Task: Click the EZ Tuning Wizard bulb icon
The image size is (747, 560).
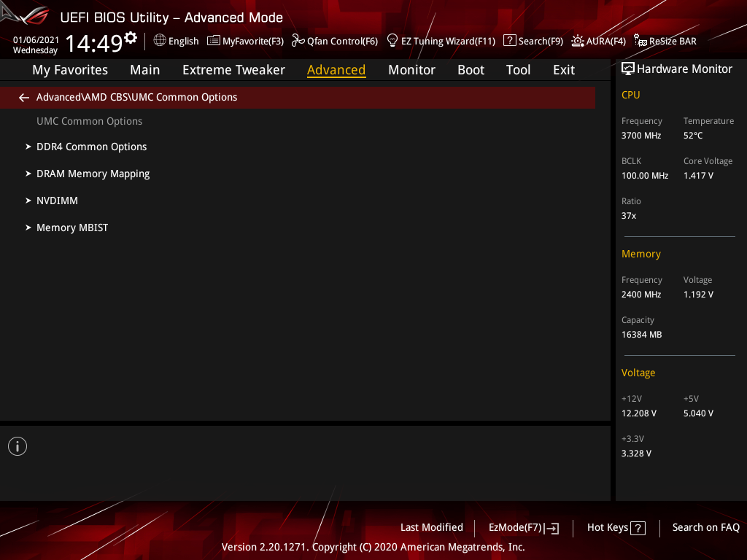Action: pos(392,41)
